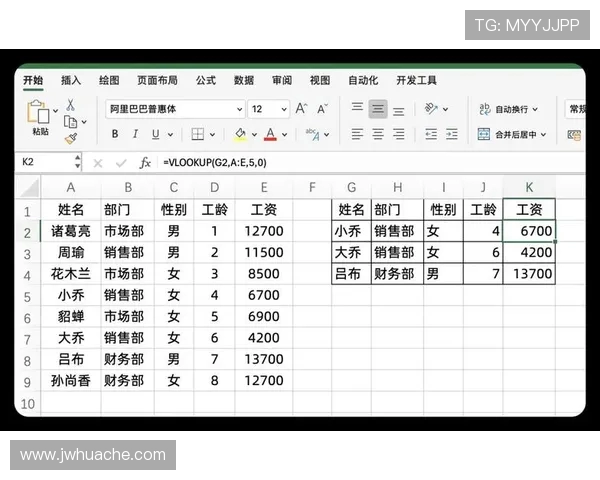600x480 pixels.
Task: Select cell with value 11500
Action: pyautogui.click(x=264, y=253)
